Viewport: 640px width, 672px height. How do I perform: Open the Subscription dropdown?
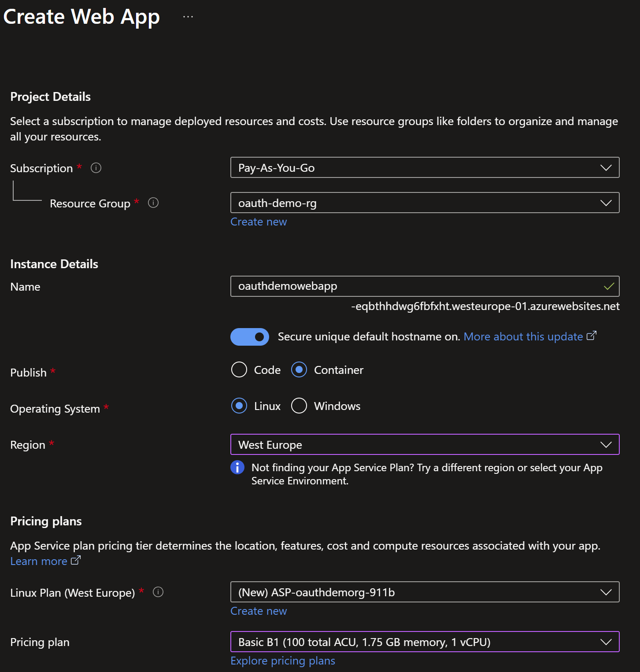(425, 167)
